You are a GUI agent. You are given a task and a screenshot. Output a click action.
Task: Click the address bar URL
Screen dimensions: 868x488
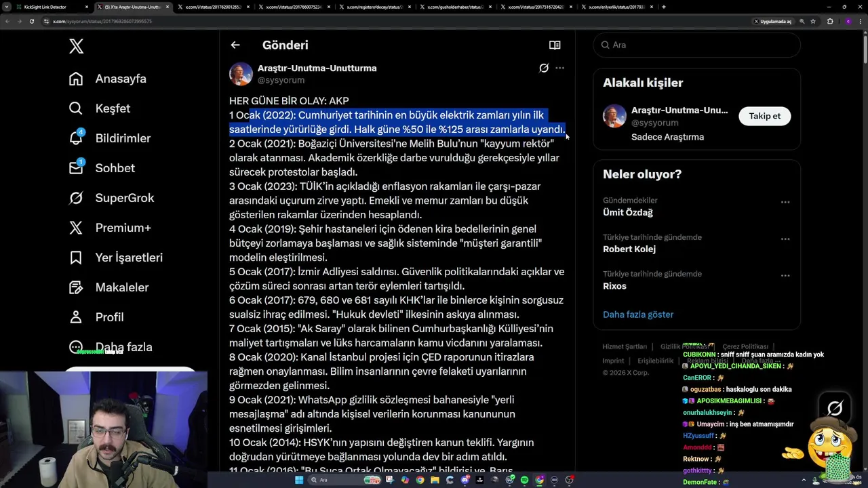coord(102,22)
